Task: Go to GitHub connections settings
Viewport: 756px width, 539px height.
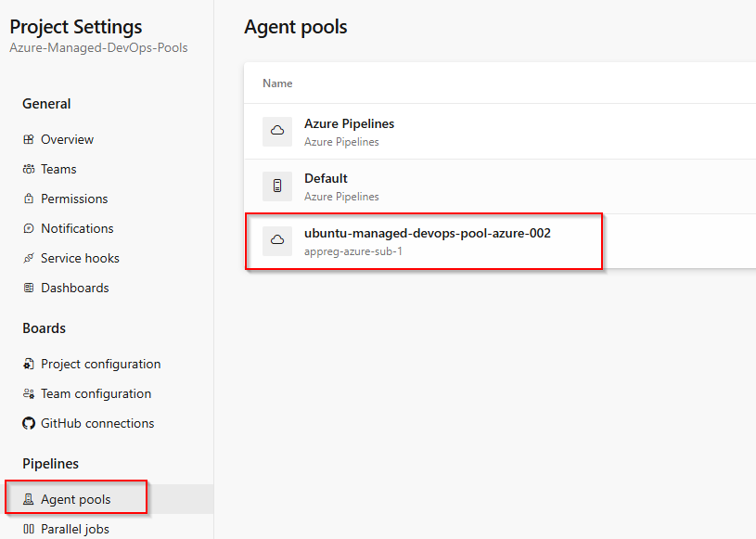Action: (x=97, y=423)
